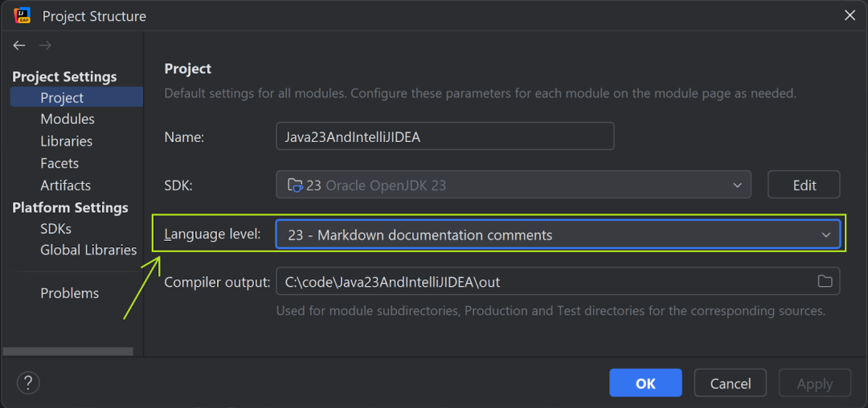This screenshot has width=868, height=408.
Task: Click the help question mark icon
Action: coord(28,382)
